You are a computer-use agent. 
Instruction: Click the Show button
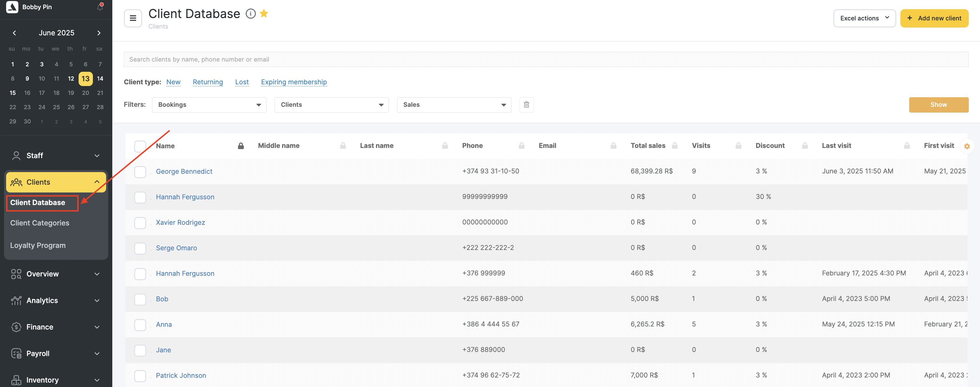click(x=938, y=105)
